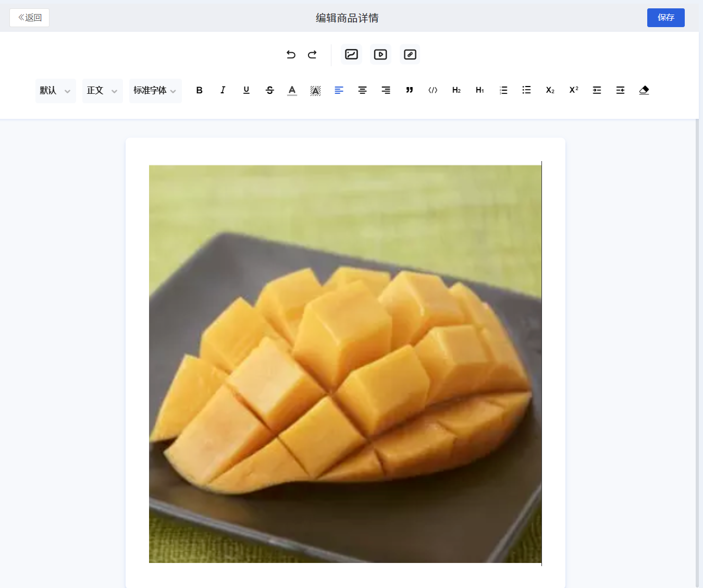The width and height of the screenshot is (703, 588).
Task: Open the 默认 size dropdown
Action: click(x=56, y=91)
